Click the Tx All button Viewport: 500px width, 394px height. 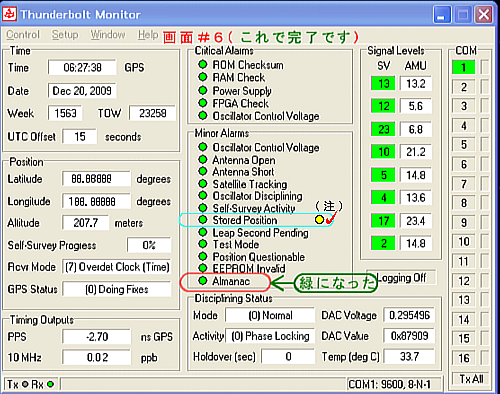click(x=471, y=379)
